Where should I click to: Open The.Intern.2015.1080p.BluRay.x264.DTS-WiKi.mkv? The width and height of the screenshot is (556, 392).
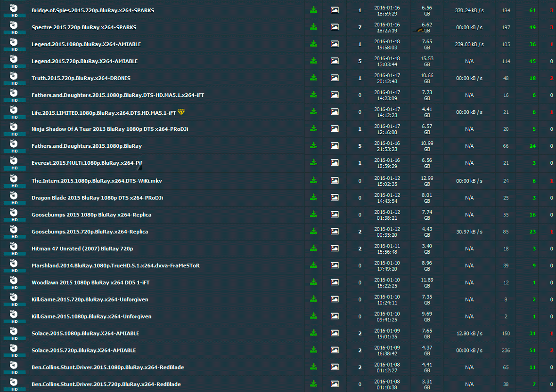click(97, 181)
